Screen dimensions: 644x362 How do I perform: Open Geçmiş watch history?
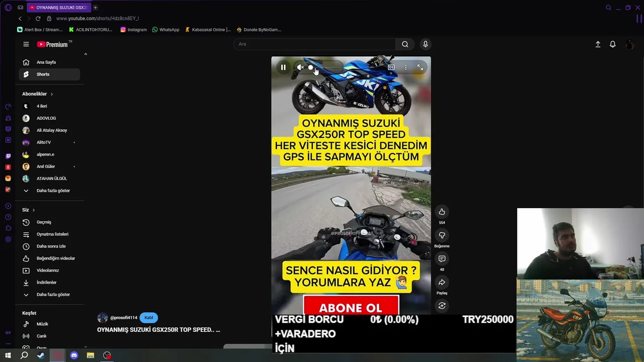(49, 222)
